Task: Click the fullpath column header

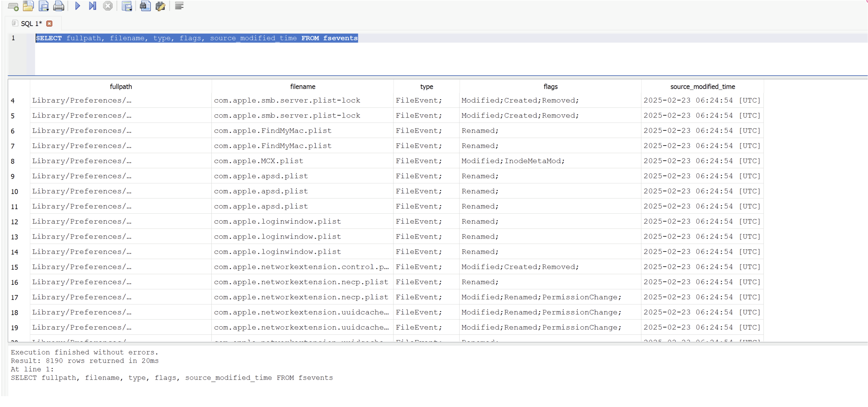Action: 121,86
